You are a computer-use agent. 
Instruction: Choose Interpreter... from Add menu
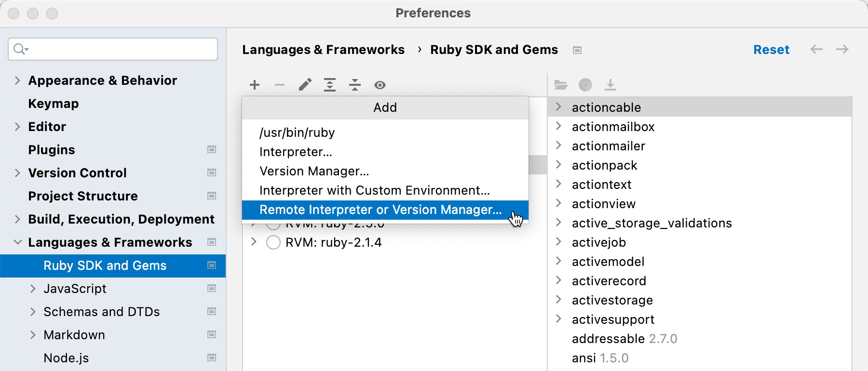(x=385, y=152)
